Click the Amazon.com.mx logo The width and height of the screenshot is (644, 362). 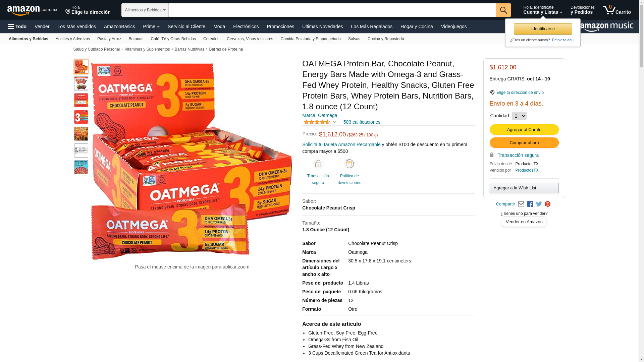(x=32, y=10)
